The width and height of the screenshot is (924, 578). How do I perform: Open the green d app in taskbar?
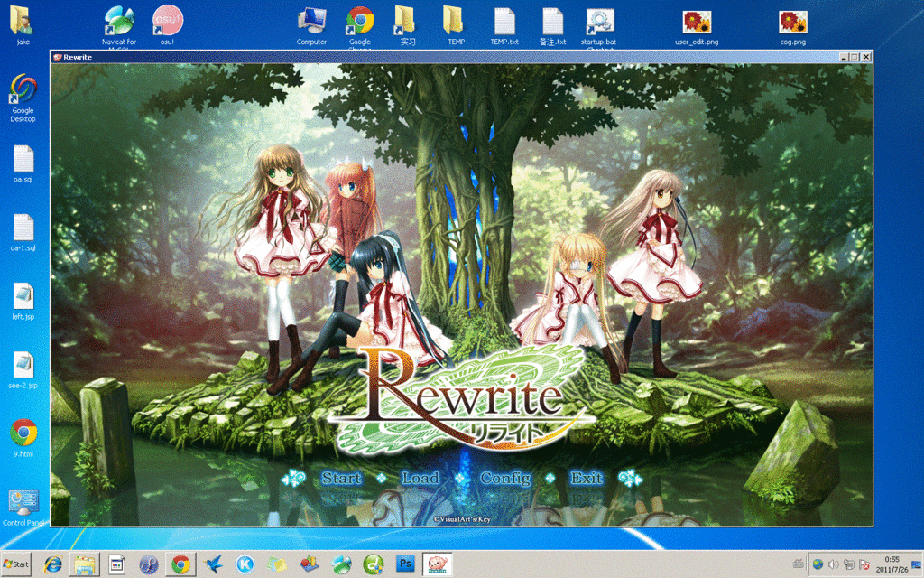[x=374, y=564]
